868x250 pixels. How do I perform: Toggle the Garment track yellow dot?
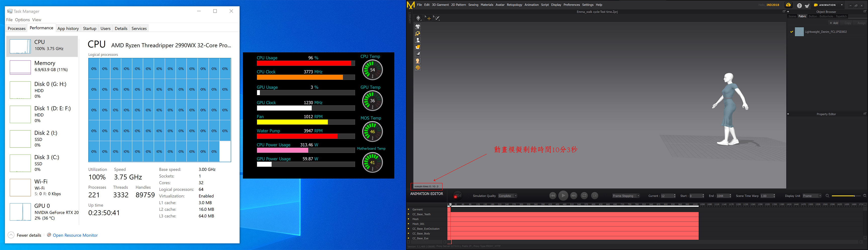(409, 209)
